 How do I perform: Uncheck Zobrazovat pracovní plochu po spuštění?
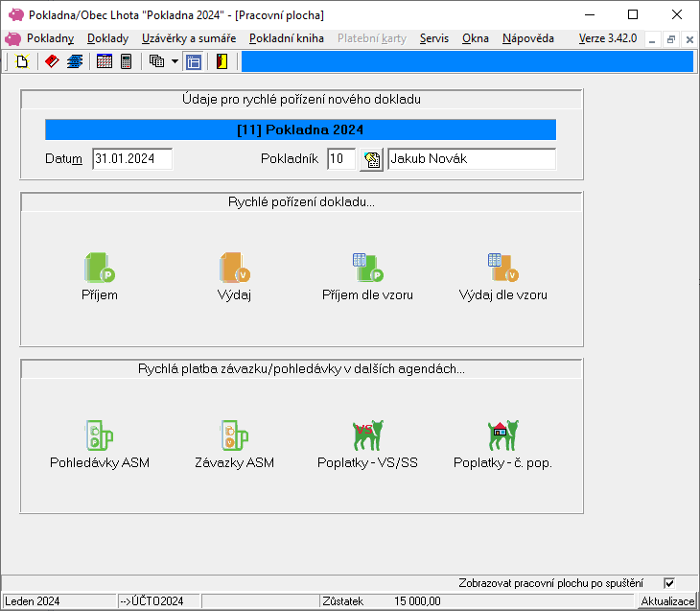(669, 583)
